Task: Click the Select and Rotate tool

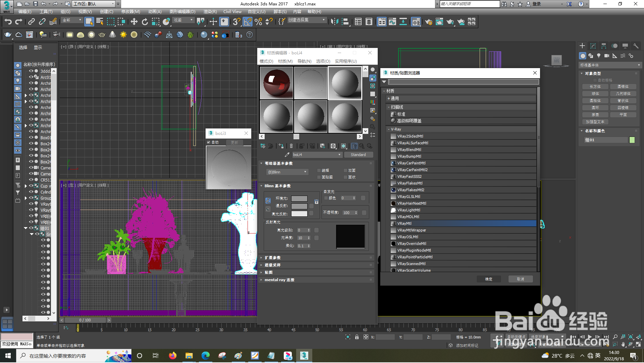Action: pos(145,22)
